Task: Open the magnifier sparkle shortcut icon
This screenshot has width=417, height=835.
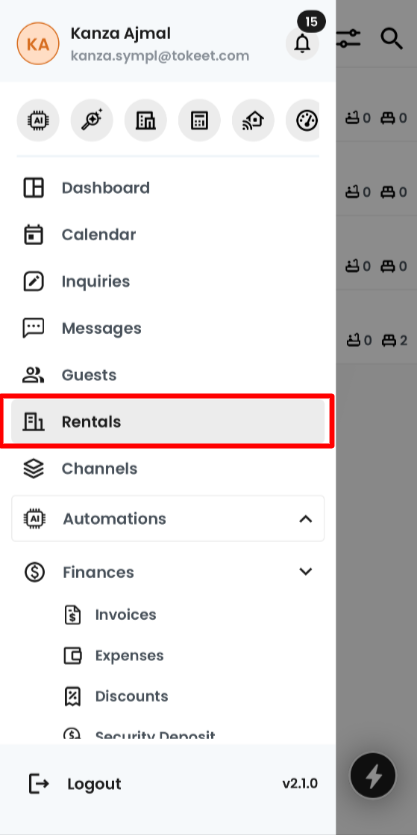Action: click(92, 120)
